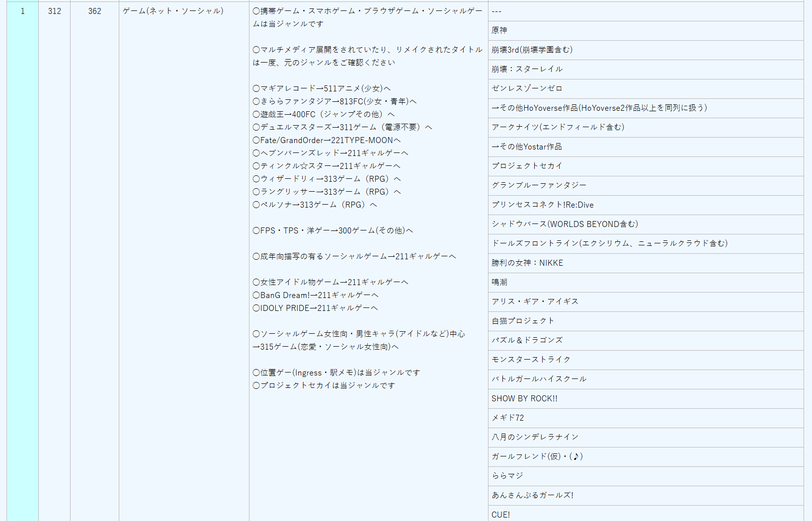Select the ららマジ row
Screen dimensions: 812x521
pos(646,476)
